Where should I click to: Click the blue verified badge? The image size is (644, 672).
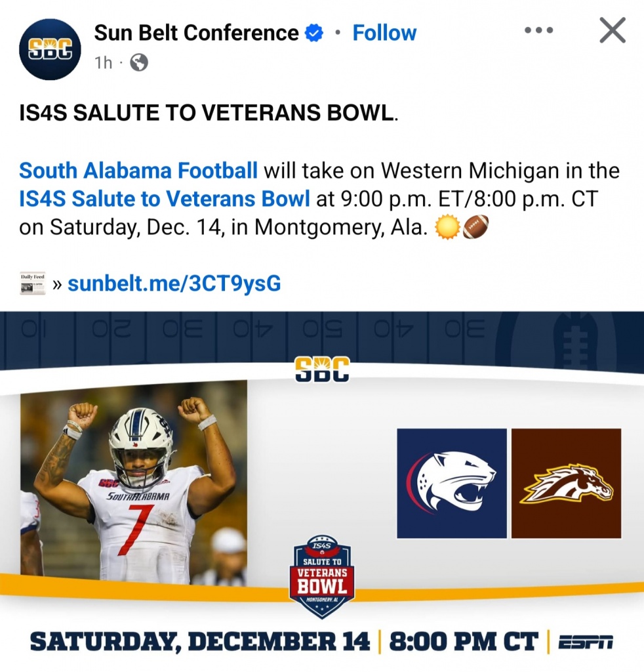[315, 33]
